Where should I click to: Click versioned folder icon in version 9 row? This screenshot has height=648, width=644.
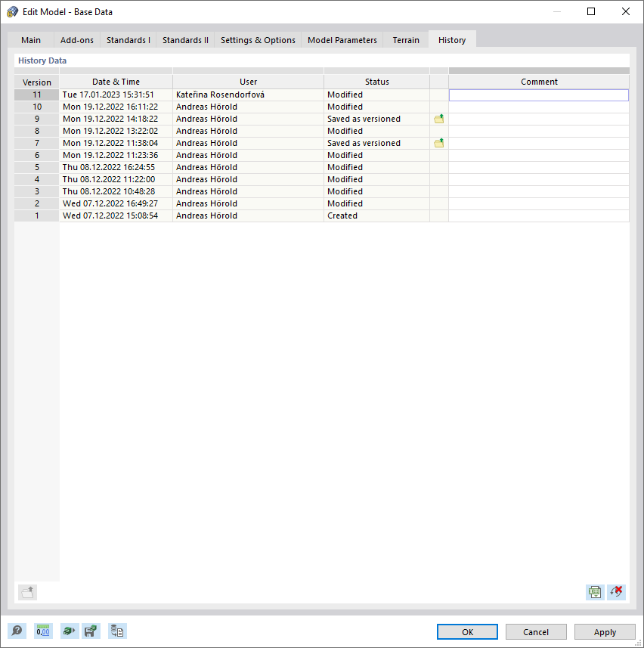click(438, 119)
